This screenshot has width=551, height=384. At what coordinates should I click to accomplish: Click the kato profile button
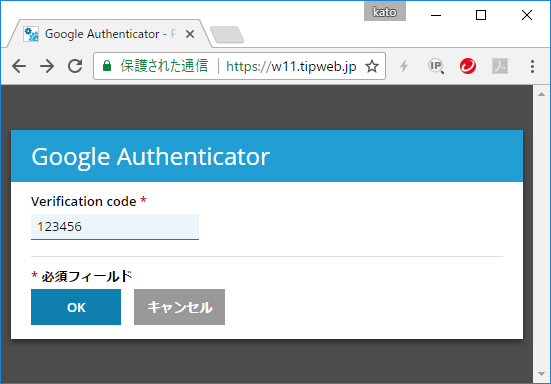[385, 12]
